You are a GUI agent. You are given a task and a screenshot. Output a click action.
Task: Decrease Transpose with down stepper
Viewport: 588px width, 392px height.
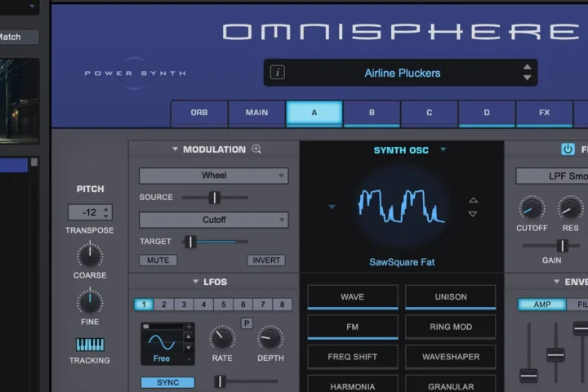106,216
